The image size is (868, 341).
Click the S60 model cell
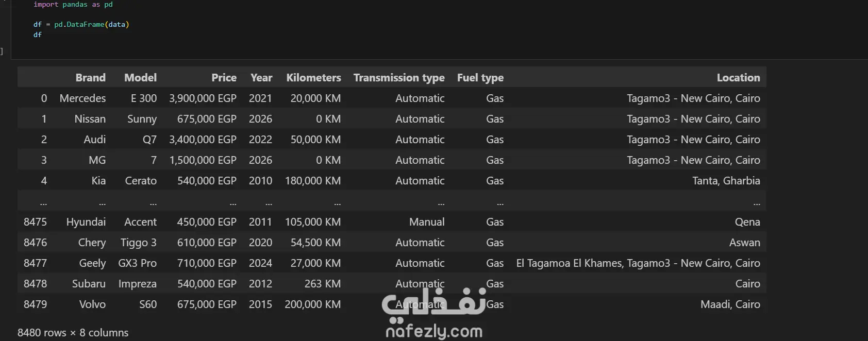click(147, 304)
